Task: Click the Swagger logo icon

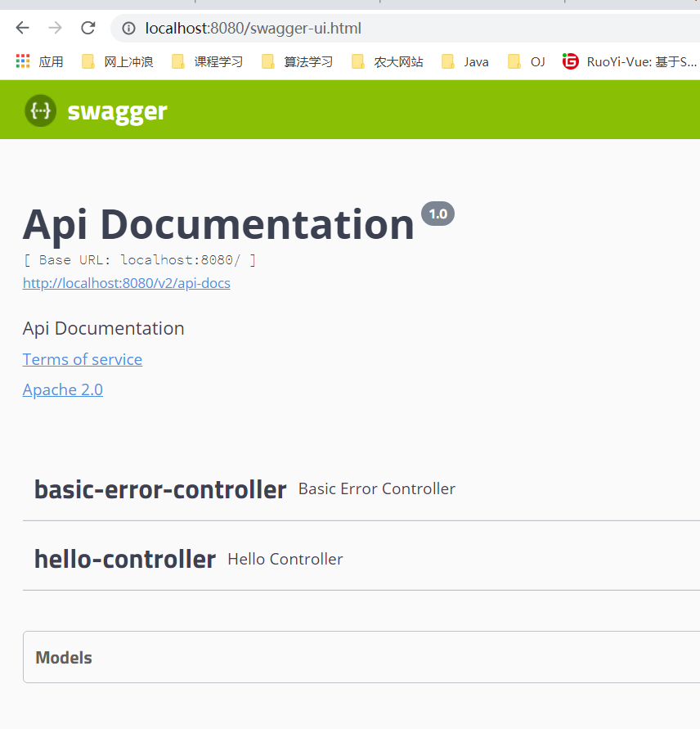Action: coord(40,110)
